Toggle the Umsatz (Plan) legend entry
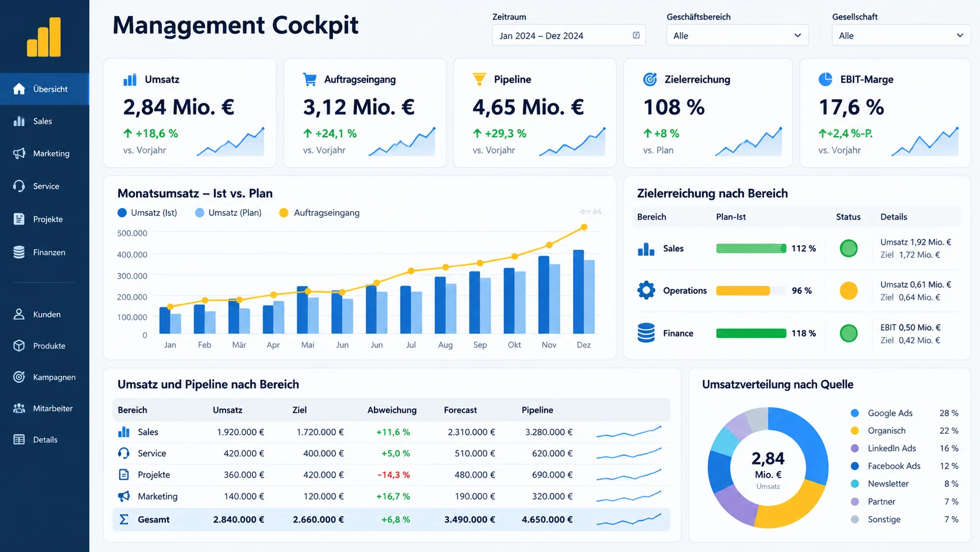The image size is (980, 552). coord(229,213)
